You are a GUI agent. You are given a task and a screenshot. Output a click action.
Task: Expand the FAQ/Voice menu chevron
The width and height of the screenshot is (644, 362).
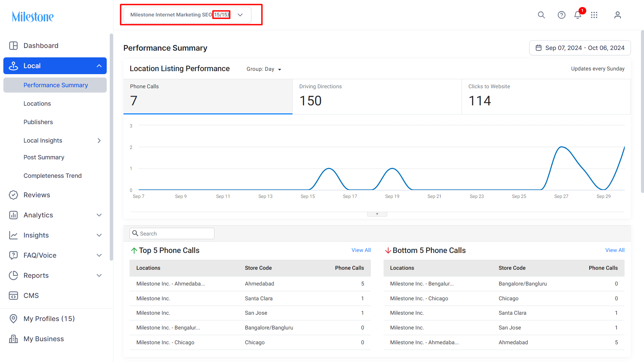pyautogui.click(x=99, y=255)
